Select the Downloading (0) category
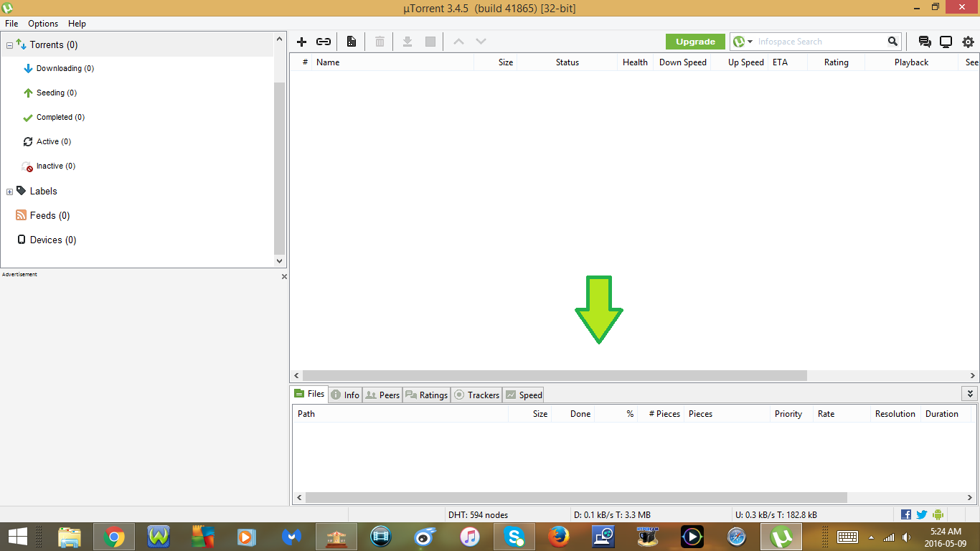 pos(65,69)
